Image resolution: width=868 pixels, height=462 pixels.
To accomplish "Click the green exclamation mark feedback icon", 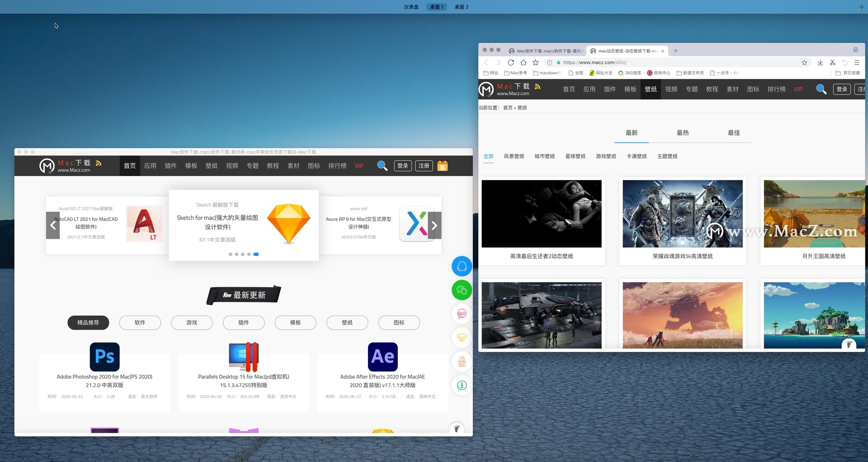I will click(462, 385).
